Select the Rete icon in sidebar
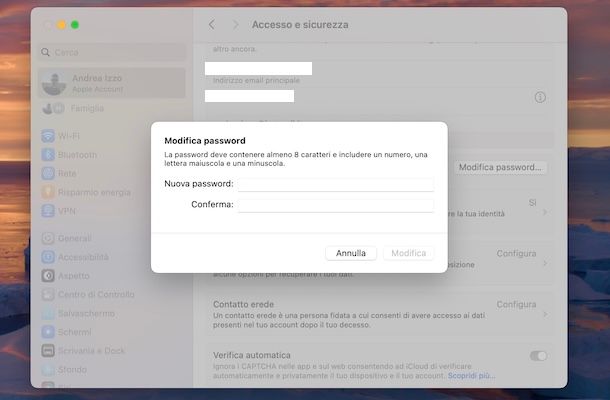The height and width of the screenshot is (400, 610). click(48, 173)
